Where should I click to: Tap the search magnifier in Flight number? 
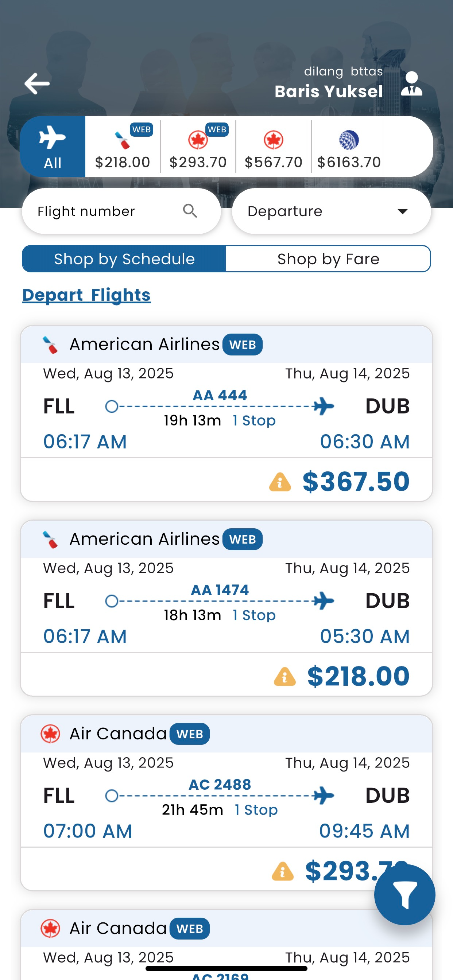point(190,211)
